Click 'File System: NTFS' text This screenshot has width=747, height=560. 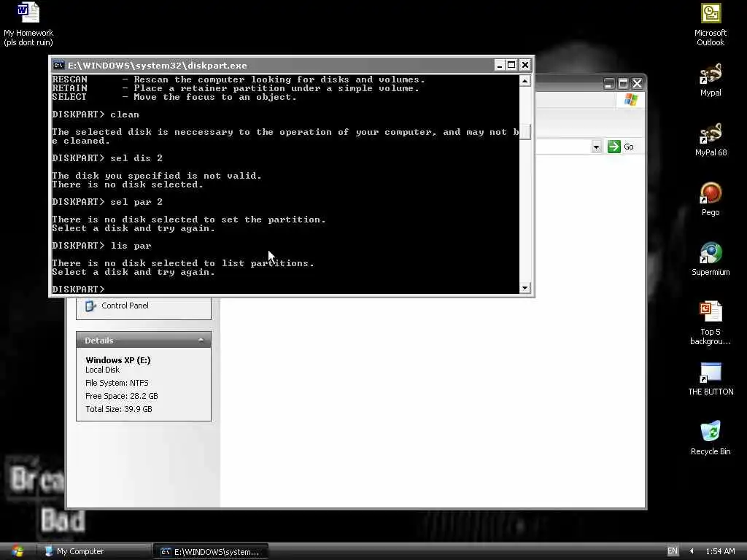tap(117, 383)
